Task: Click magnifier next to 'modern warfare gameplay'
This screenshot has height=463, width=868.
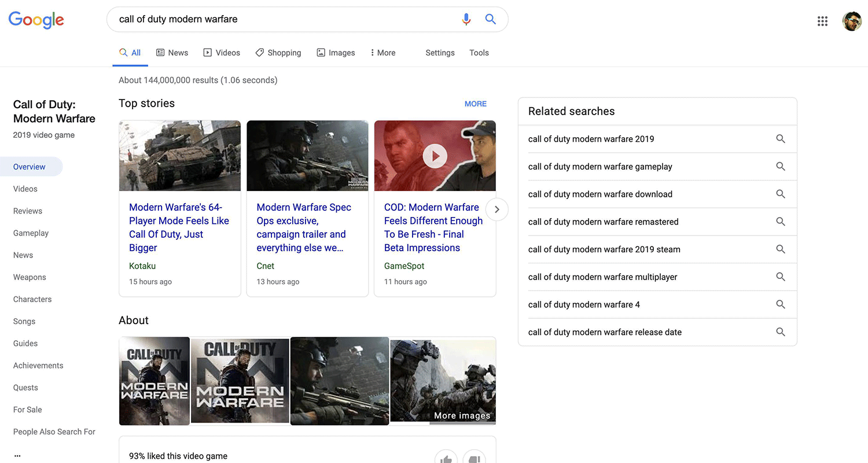Action: (x=780, y=167)
